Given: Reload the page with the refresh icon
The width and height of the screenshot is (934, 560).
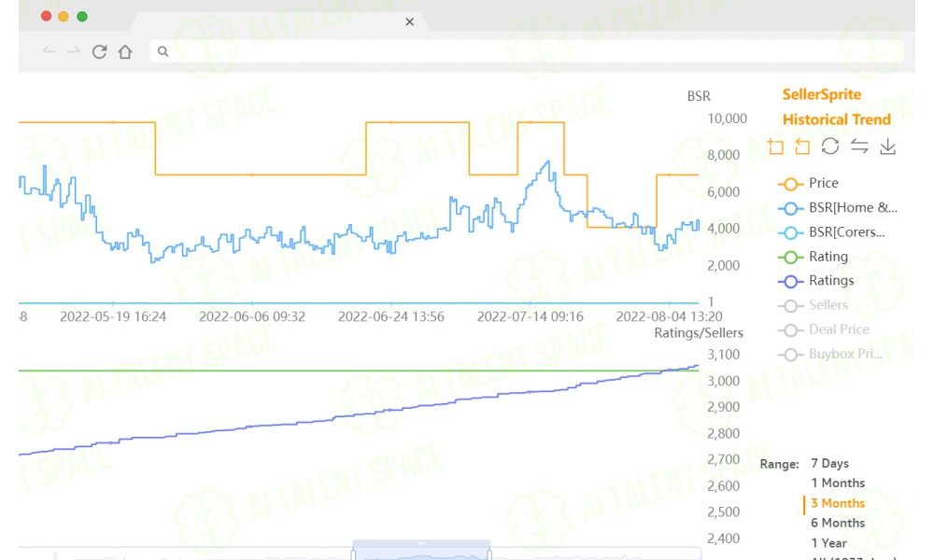Looking at the screenshot, I should pos(100,51).
